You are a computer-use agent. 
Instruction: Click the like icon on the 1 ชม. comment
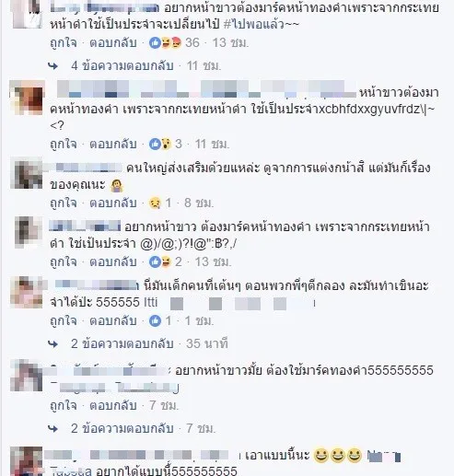[155, 321]
